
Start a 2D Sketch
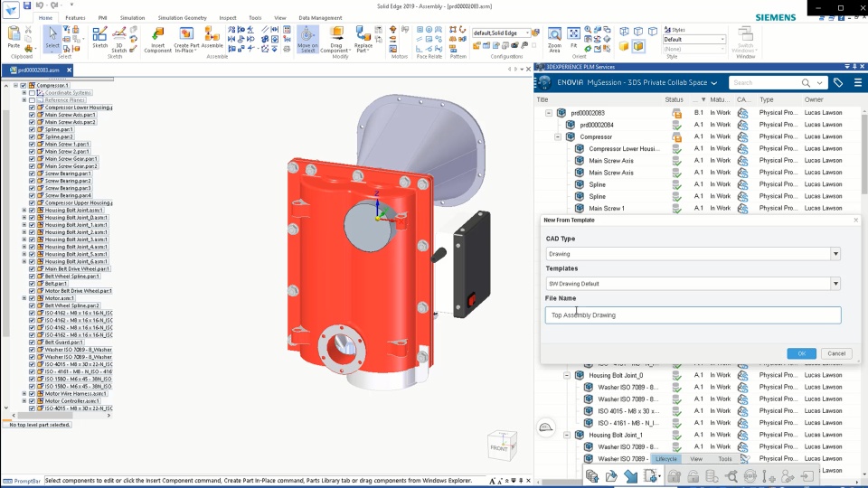100,37
